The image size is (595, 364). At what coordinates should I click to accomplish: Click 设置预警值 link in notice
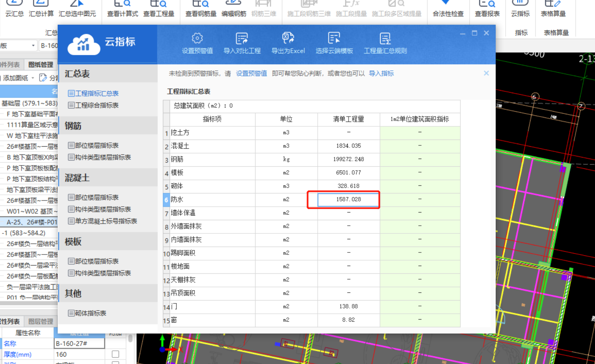251,73
